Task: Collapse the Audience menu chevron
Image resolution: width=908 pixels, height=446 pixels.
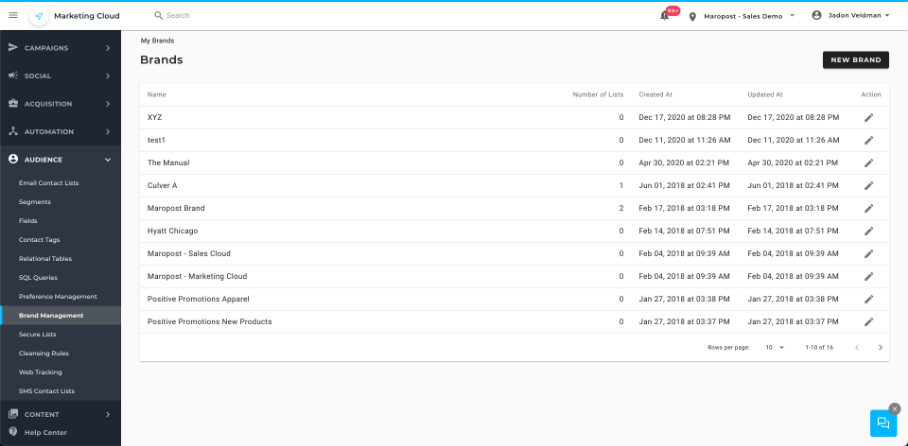Action: [108, 160]
